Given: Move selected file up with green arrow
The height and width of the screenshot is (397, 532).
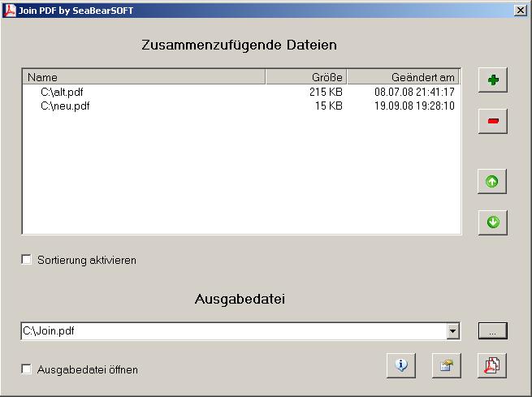Looking at the screenshot, I should (492, 182).
